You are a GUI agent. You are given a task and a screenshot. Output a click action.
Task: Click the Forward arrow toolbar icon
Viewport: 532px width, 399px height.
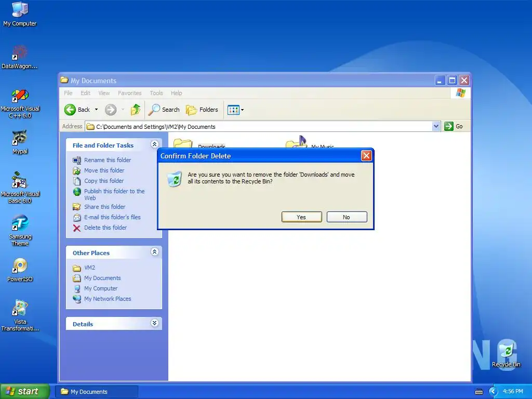(111, 110)
